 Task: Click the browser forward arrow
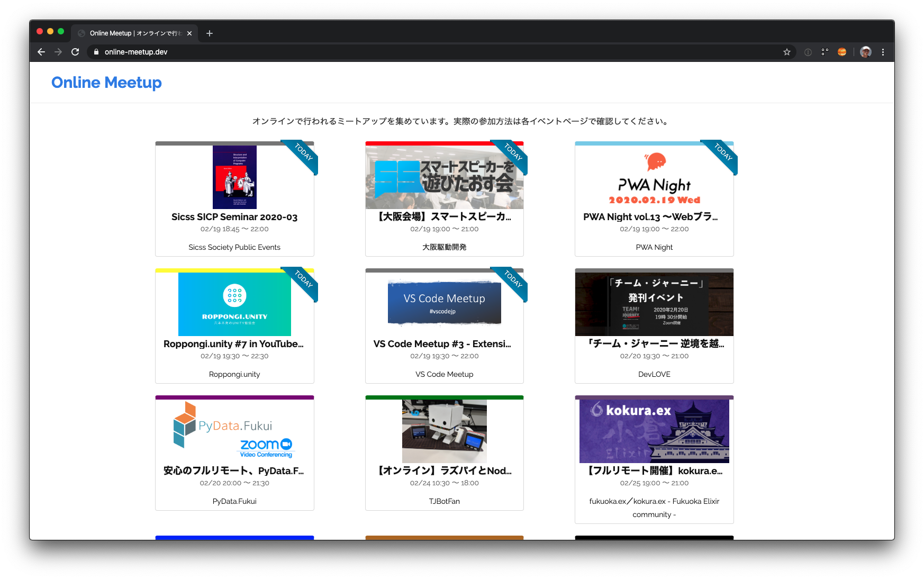pos(58,52)
